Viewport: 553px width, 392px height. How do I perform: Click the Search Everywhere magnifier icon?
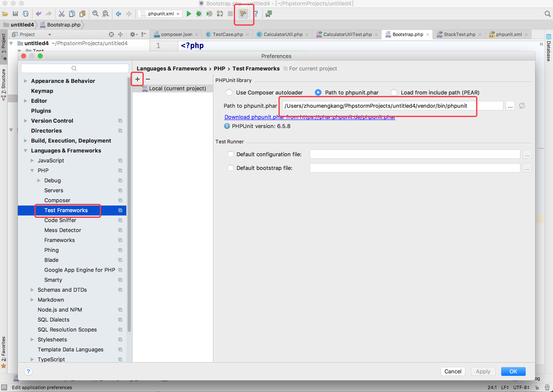click(547, 14)
